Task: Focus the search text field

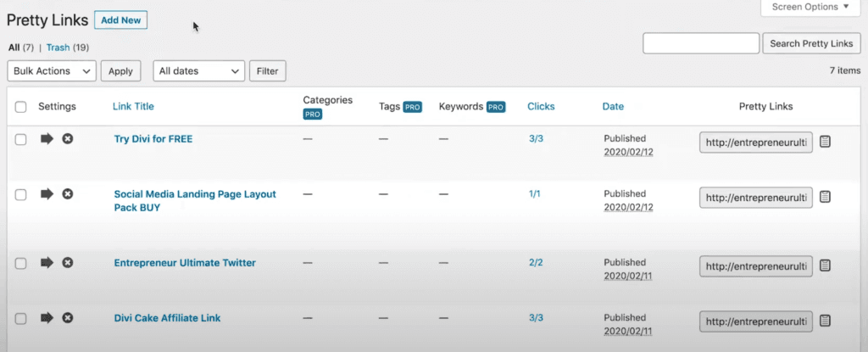Action: click(x=701, y=43)
